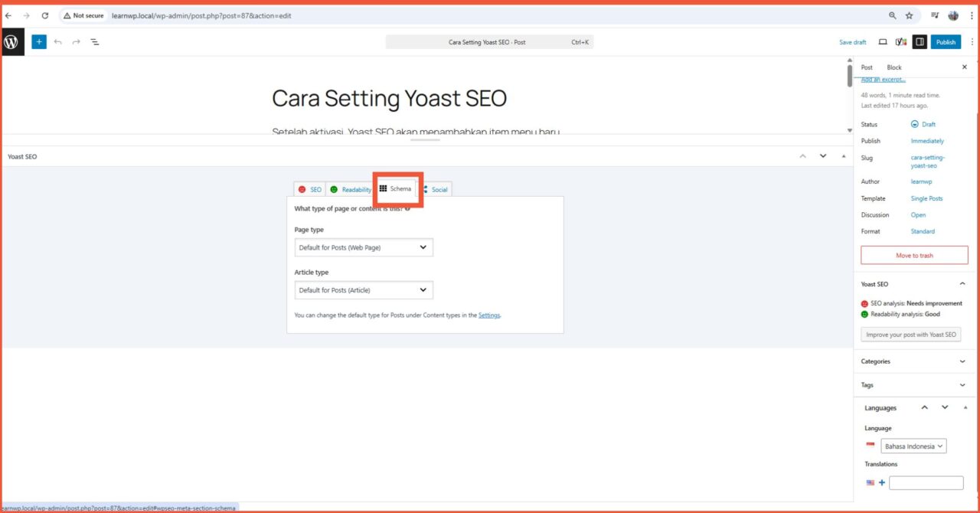Click the Not secure site info badge
980x513 pixels.
(x=83, y=15)
